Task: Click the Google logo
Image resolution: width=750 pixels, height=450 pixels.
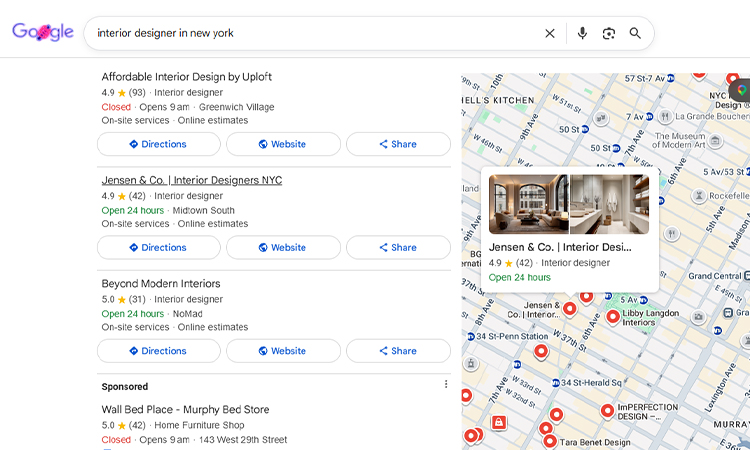Action: click(43, 32)
